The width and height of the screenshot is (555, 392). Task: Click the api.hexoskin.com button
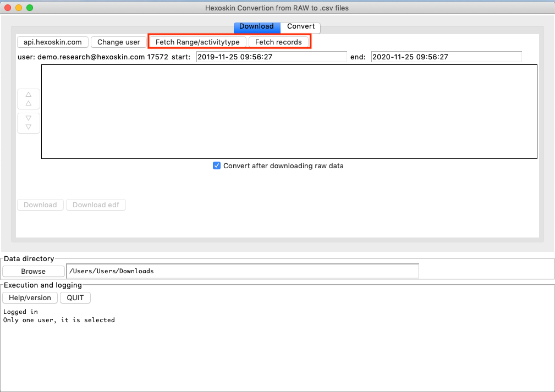(53, 42)
